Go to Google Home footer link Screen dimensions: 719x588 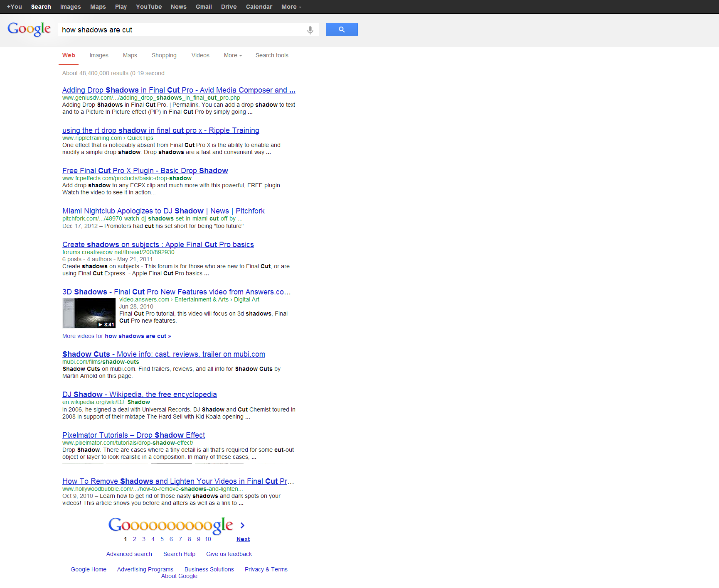[89, 569]
